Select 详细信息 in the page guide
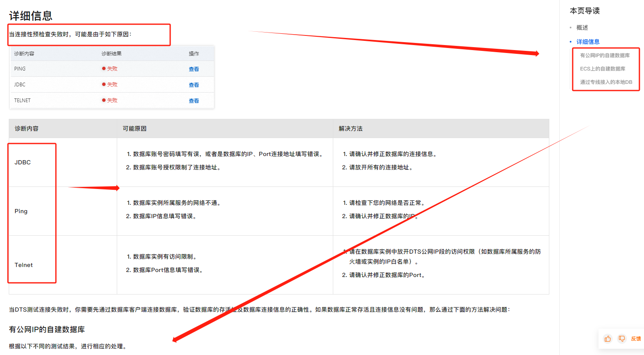The image size is (644, 355). tap(588, 42)
